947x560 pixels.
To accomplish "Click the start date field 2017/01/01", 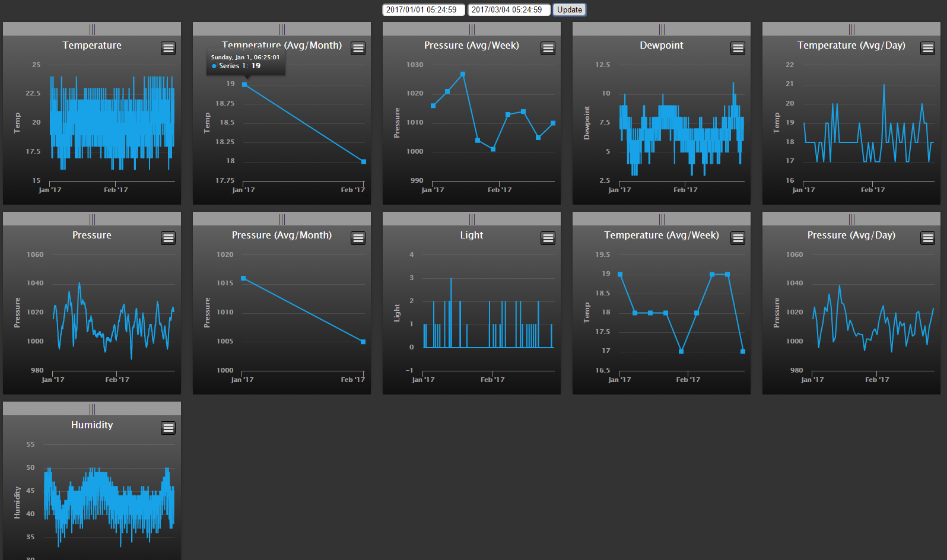I will coord(423,9).
